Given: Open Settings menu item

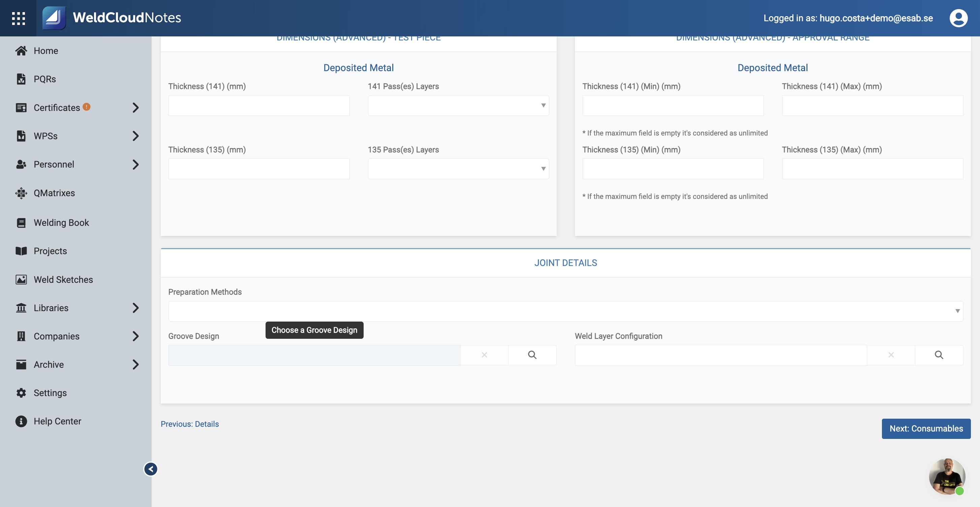Looking at the screenshot, I should (x=50, y=393).
